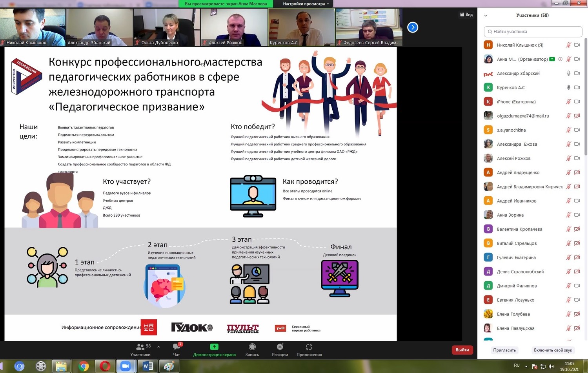Open Microsoft Word from the taskbar
The width and height of the screenshot is (588, 373).
(147, 366)
